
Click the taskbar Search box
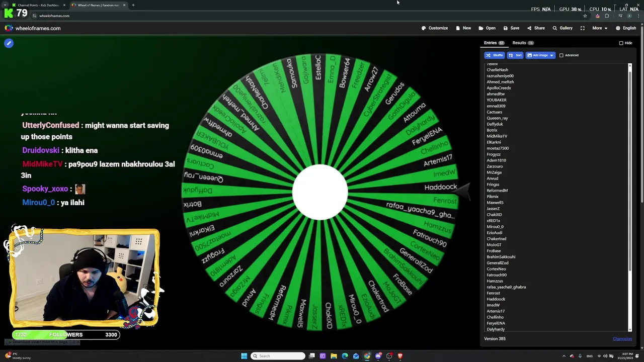[x=278, y=356]
